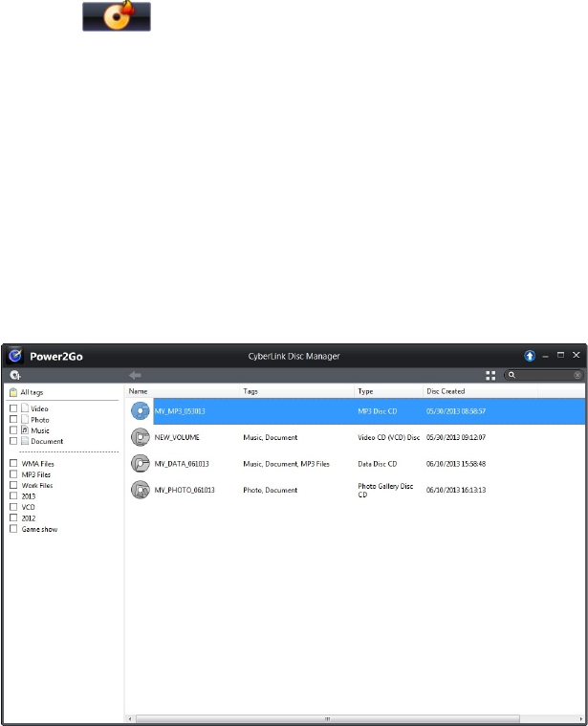Image resolution: width=588 pixels, height=726 pixels.
Task: Clear the search field with X icon
Action: pyautogui.click(x=577, y=375)
